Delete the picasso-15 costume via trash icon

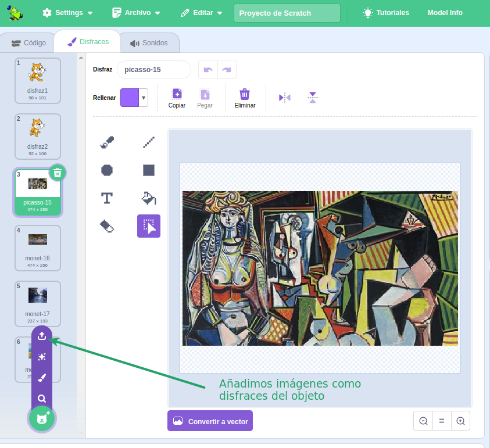[57, 173]
